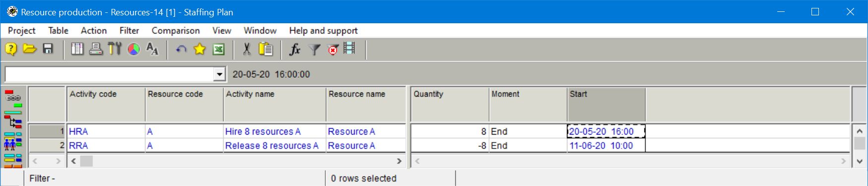The image size is (868, 186).
Task: Remove filter with the red-X funnel icon
Action: click(x=333, y=49)
